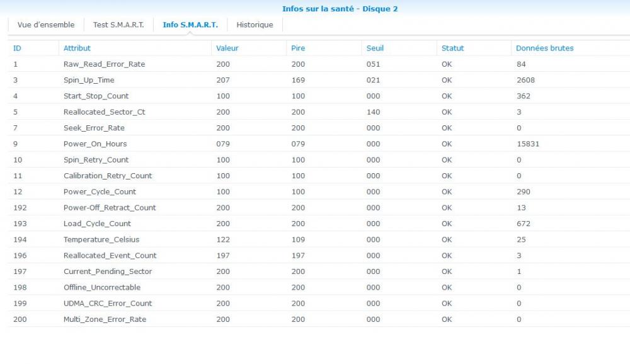Select the Info S.M.A.R.T. tab
Image resolution: width=630 pixels, height=364 pixels.
pos(190,25)
